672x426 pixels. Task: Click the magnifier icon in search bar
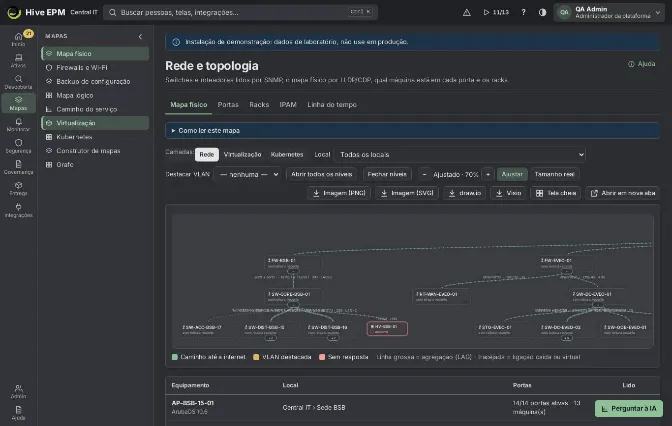pyautogui.click(x=112, y=12)
